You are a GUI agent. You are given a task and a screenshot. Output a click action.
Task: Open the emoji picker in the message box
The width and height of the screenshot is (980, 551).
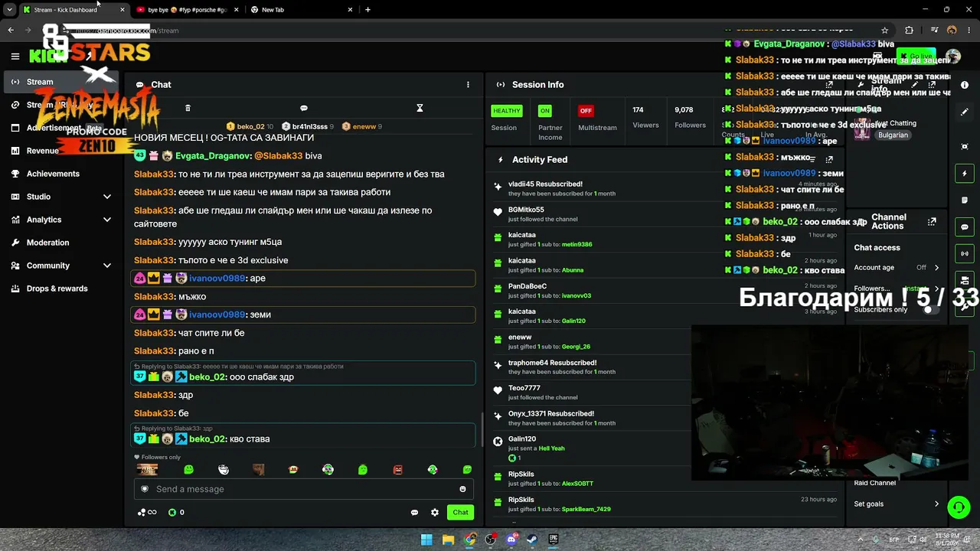(462, 489)
